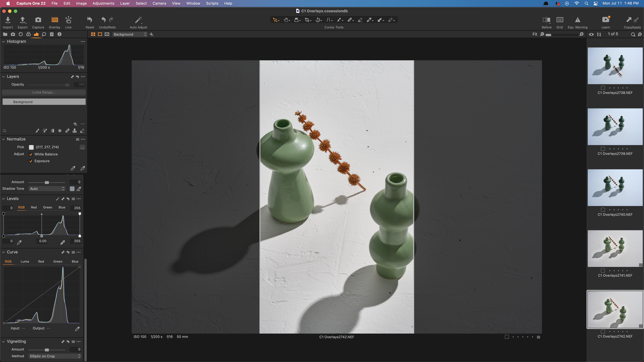Click the Before comparison icon

(x=546, y=20)
